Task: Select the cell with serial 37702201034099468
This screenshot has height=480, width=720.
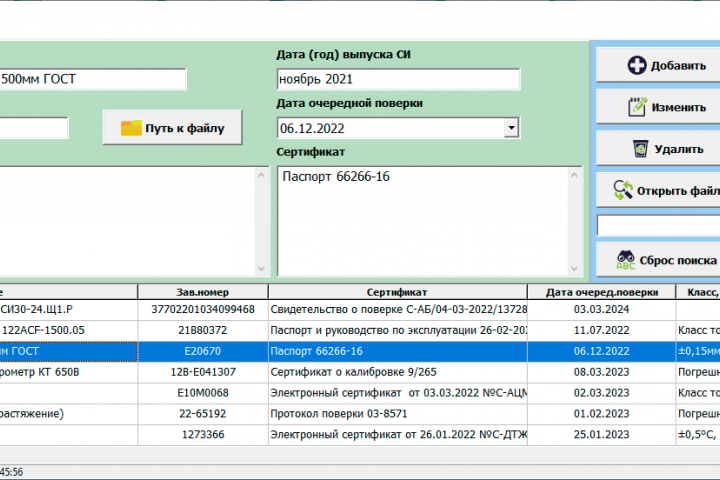Action: coord(202,310)
